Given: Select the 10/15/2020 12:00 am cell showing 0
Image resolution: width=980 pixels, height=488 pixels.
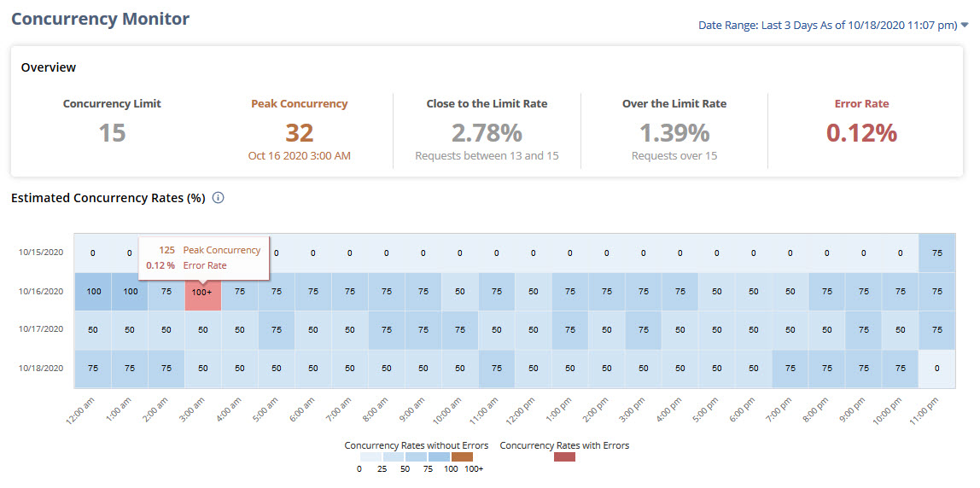Looking at the screenshot, I should 92,253.
